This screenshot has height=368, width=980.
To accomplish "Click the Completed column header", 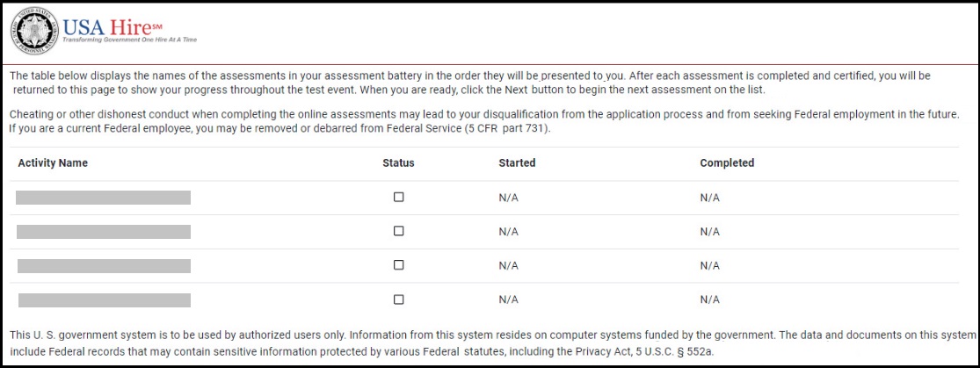I will (727, 163).
